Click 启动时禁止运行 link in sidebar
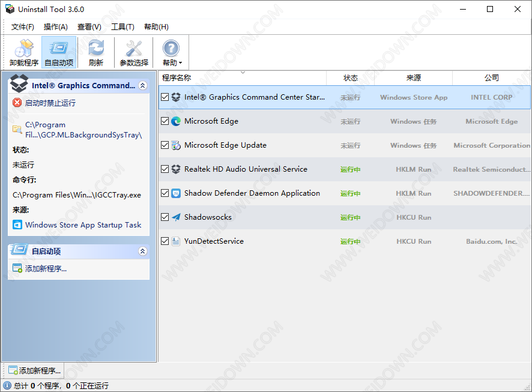Image resolution: width=532 pixels, height=392 pixels. (50, 103)
